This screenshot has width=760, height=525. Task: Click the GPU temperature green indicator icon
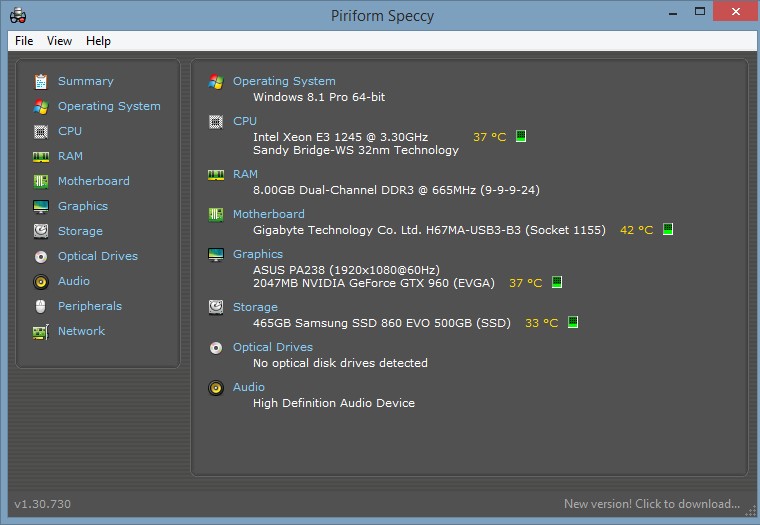557,282
